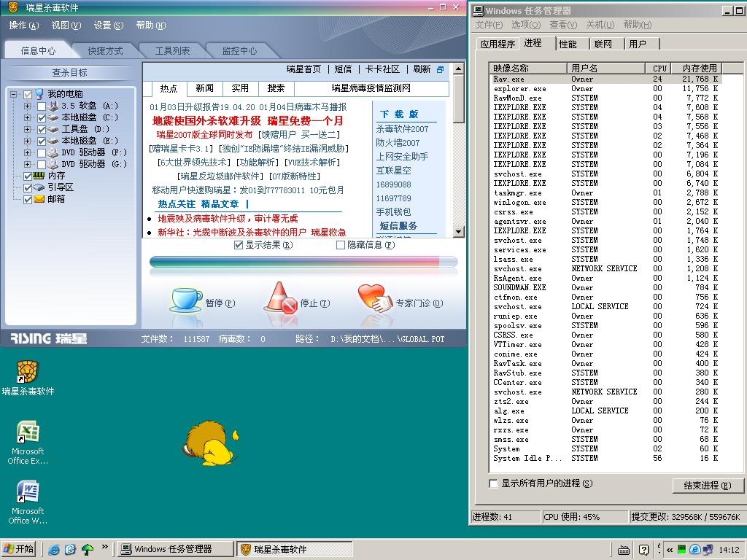Screen dimensions: 747x560
Task: Uncheck local disk C: checkbox
Action: (42, 117)
